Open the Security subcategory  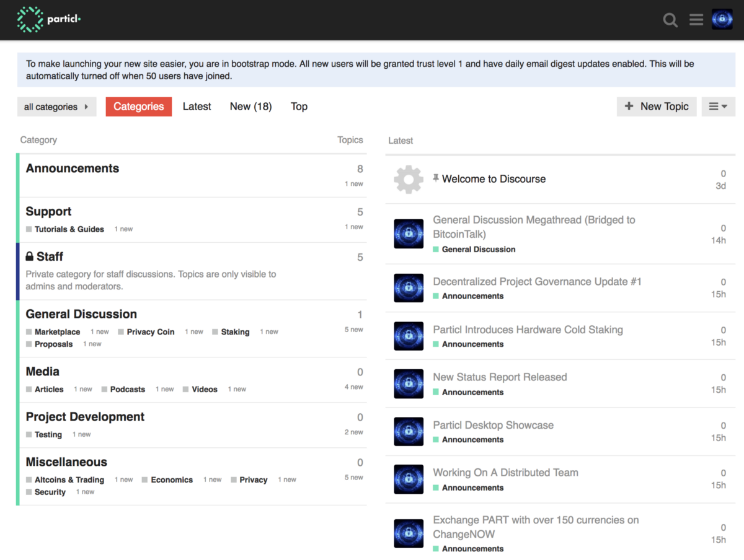[x=50, y=492]
